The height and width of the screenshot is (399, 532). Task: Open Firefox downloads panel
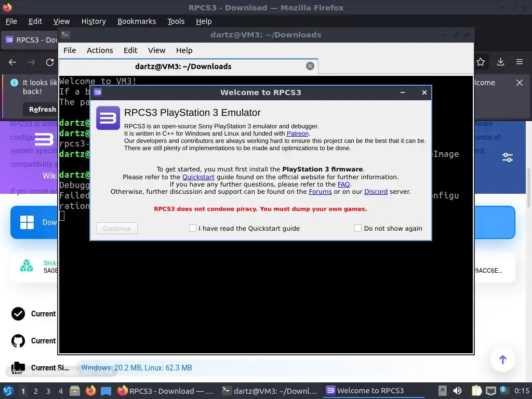tap(500, 62)
